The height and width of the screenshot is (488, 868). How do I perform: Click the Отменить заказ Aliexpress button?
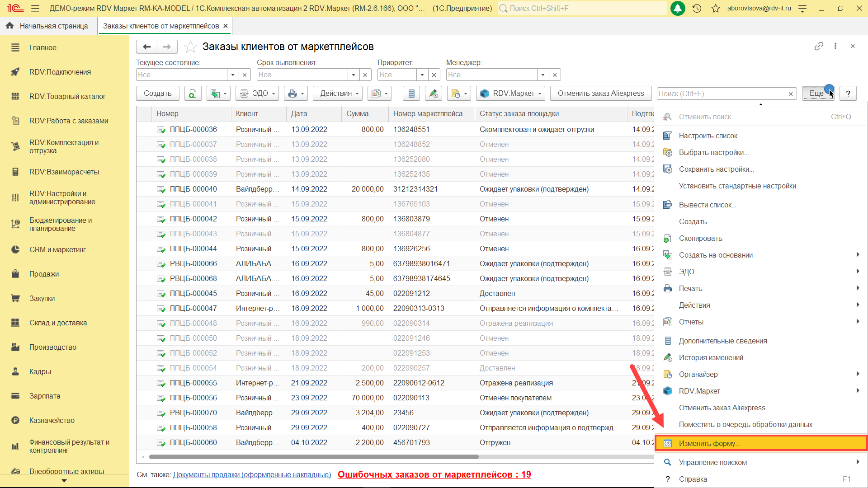[600, 94]
